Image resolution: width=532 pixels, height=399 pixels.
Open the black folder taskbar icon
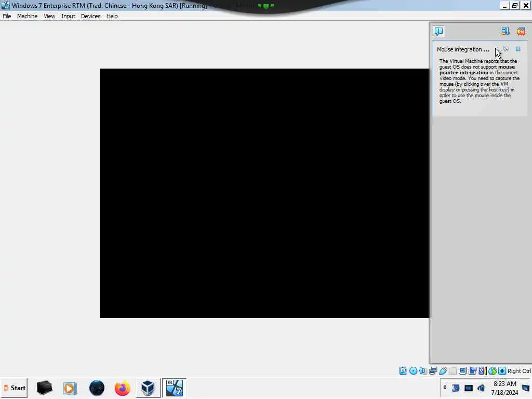click(45, 388)
